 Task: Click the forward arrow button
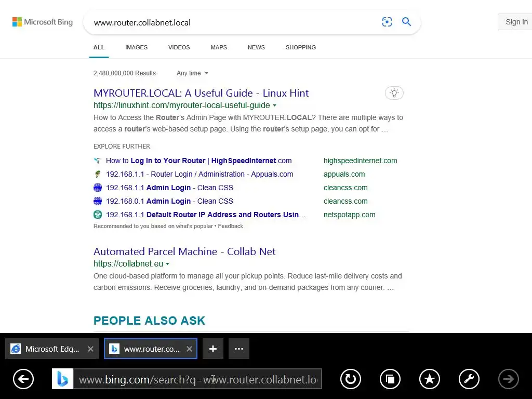click(x=508, y=379)
